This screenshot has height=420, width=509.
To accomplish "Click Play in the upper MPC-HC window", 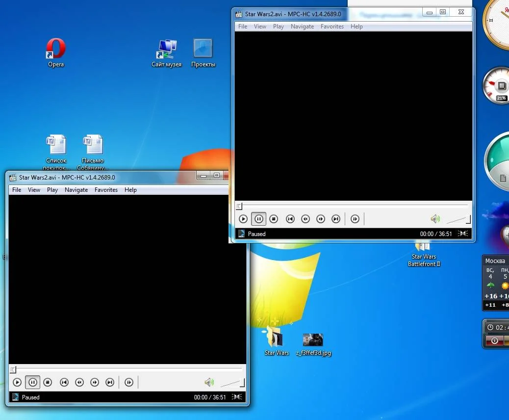I will pyautogui.click(x=243, y=219).
